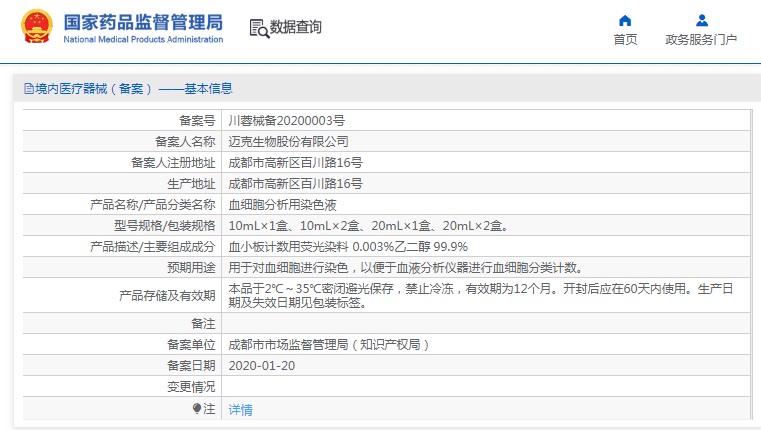This screenshot has height=430, width=761.
Task: Click the national emblem logo
Action: click(36, 26)
